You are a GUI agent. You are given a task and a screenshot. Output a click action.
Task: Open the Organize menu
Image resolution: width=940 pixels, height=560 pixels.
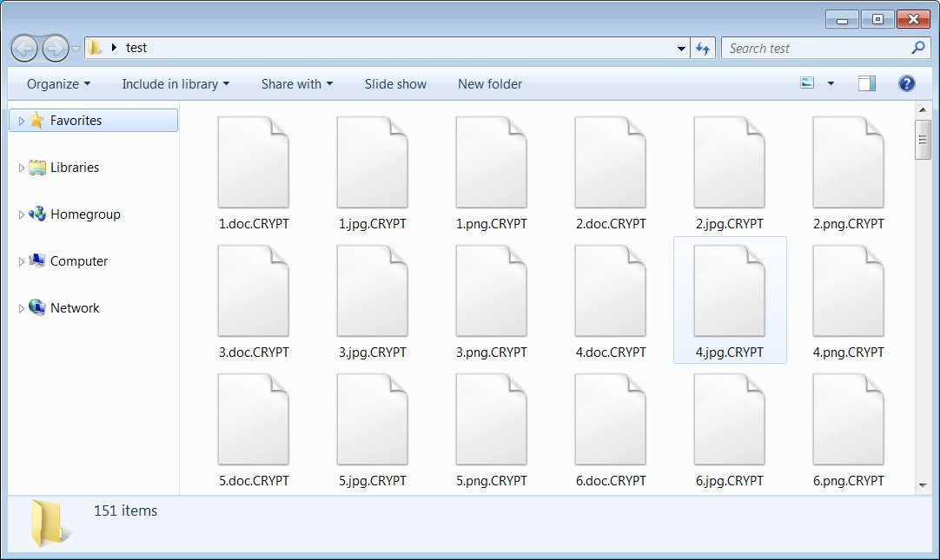(58, 84)
